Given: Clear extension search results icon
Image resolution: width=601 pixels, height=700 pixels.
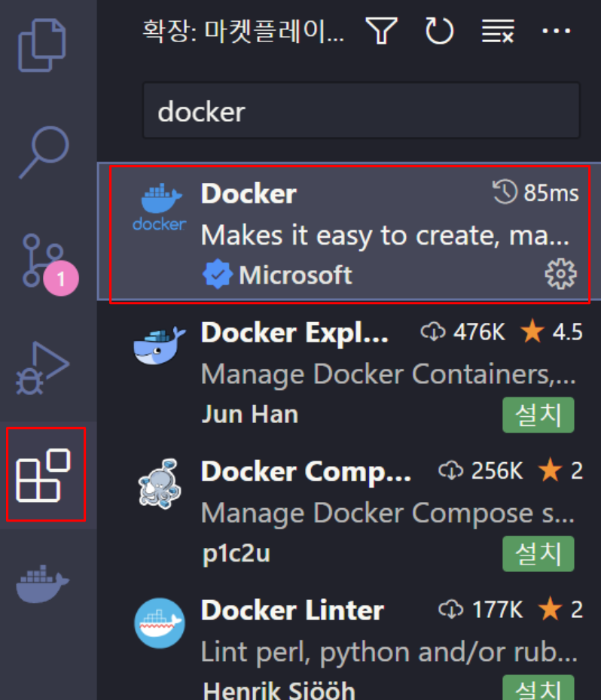Looking at the screenshot, I should tap(498, 31).
